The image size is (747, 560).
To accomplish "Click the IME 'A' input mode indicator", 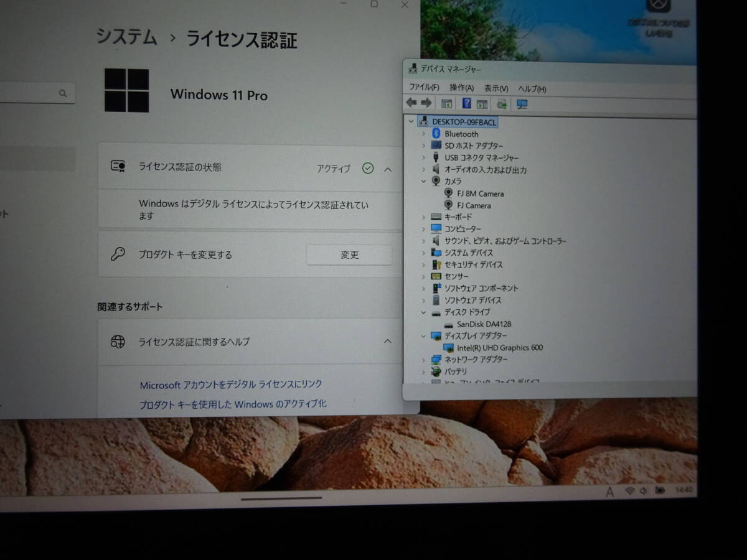I will tap(610, 492).
